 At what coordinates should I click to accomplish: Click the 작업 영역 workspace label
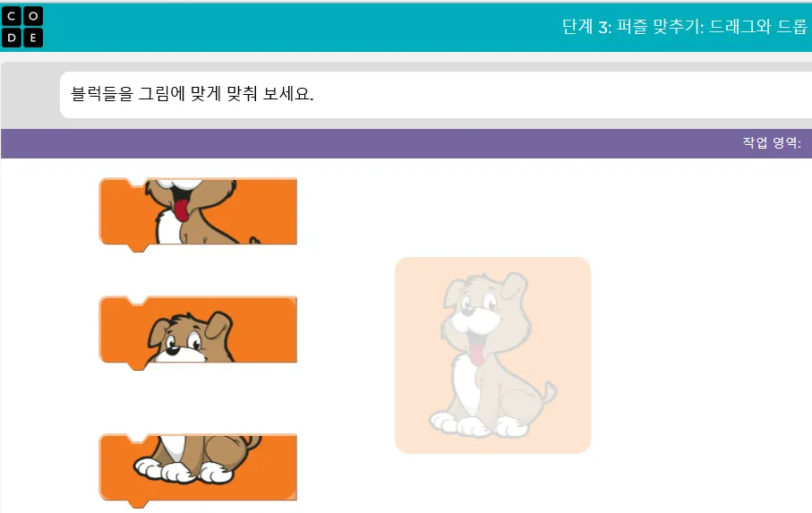[x=772, y=142]
